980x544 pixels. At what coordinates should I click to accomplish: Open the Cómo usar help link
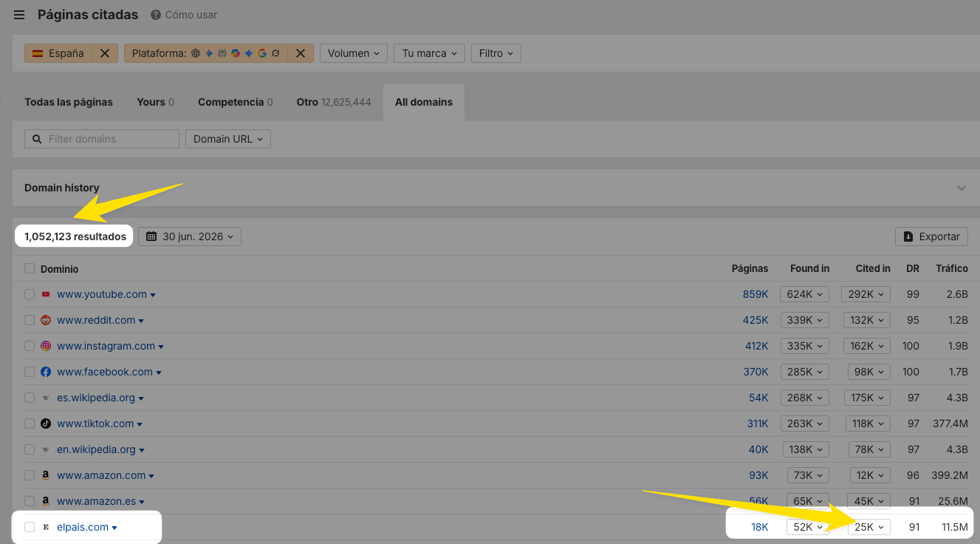click(x=184, y=15)
